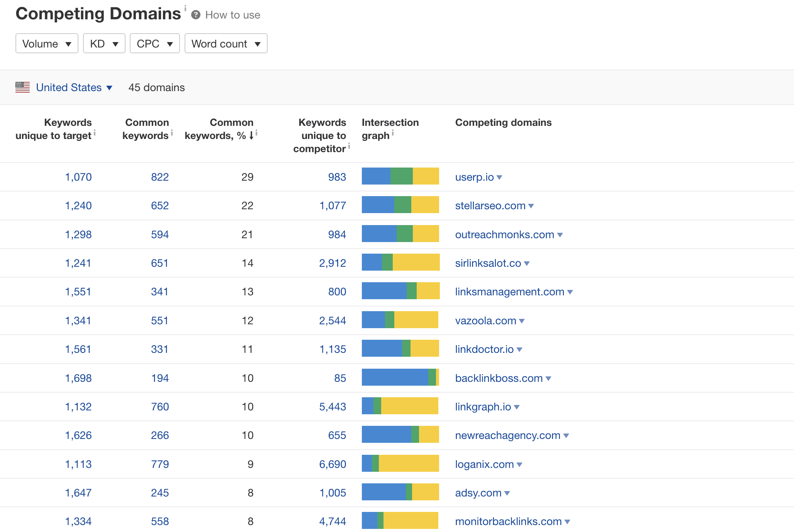Expand dropdown arrow next to adsy.com
Screen dimensions: 794x532
tap(507, 493)
